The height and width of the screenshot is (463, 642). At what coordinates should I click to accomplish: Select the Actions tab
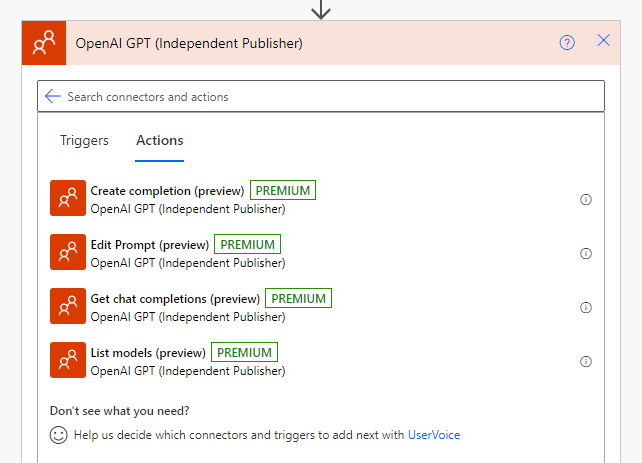coord(160,141)
